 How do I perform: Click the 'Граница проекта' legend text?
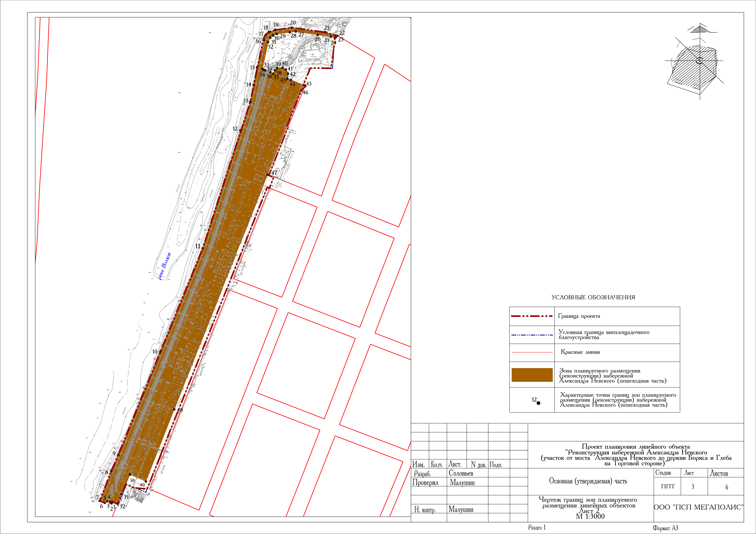[579, 316]
